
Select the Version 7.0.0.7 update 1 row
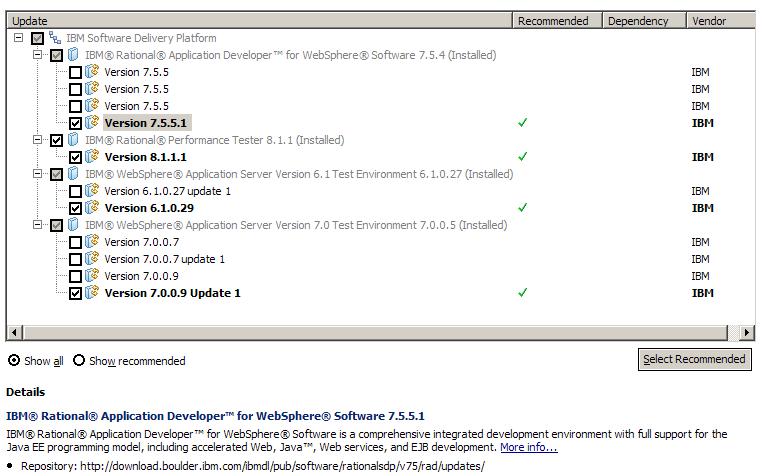click(x=164, y=259)
